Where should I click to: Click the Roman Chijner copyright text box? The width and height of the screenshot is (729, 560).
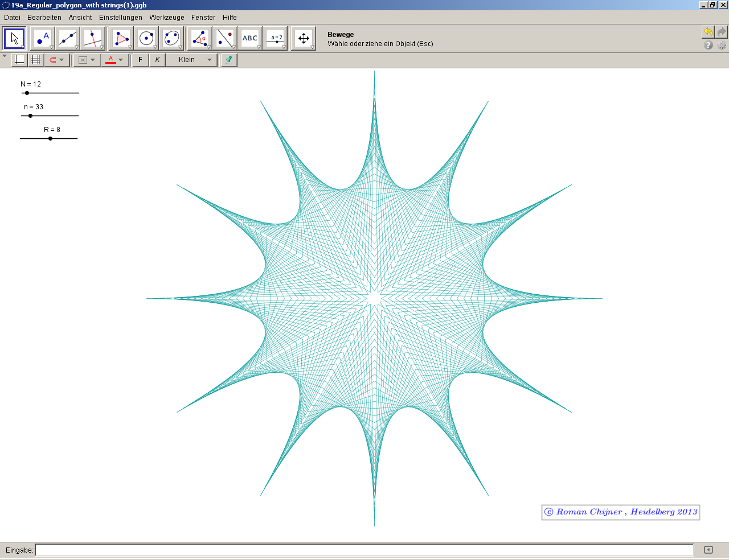click(620, 512)
